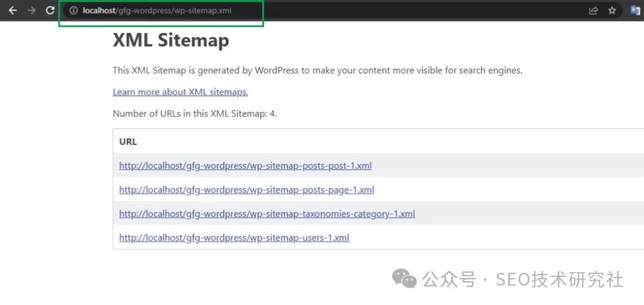Image resolution: width=644 pixels, height=305 pixels.
Task: Click the generated by WordPress description paragraph
Action: coord(317,70)
